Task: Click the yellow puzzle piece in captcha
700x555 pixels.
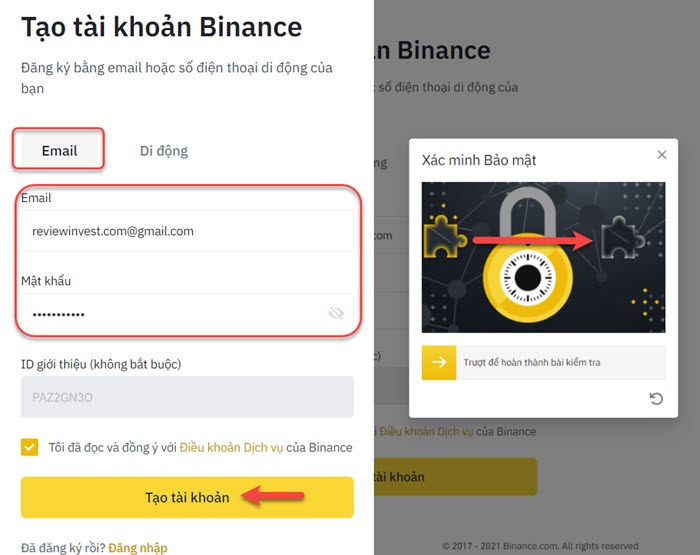Action: (440, 236)
